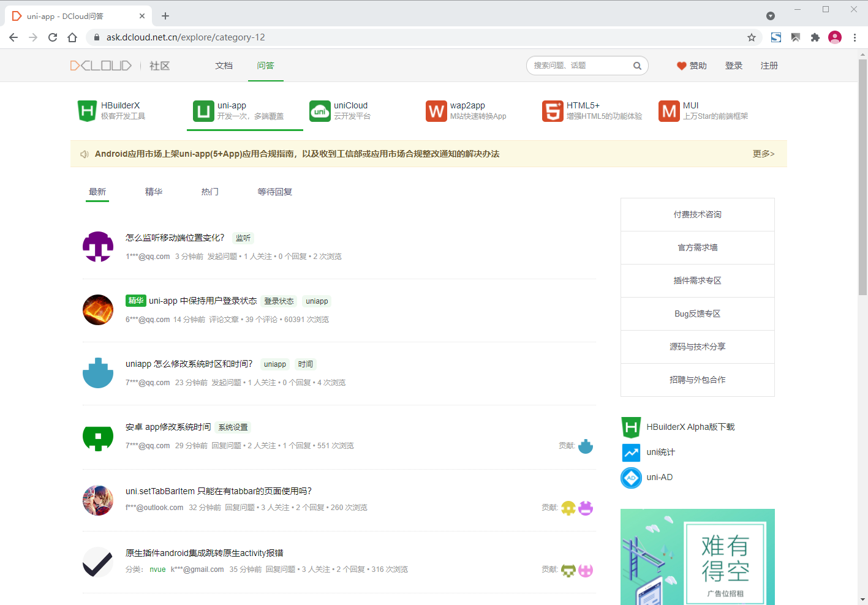
Task: Open the 源码与技术分享 sidebar button
Action: (698, 347)
